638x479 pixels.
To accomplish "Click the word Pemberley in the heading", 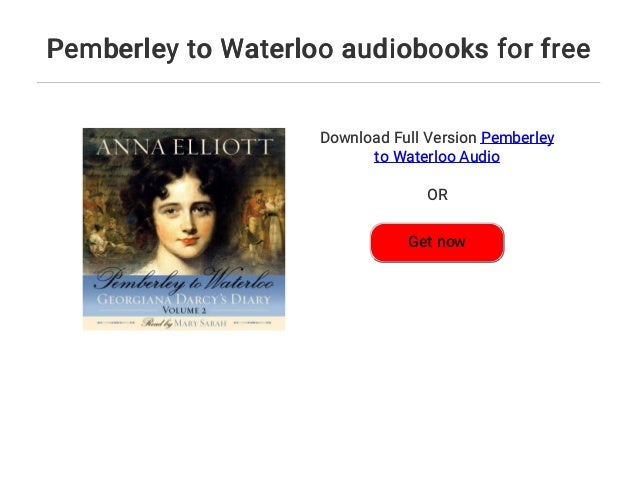I will [x=113, y=49].
